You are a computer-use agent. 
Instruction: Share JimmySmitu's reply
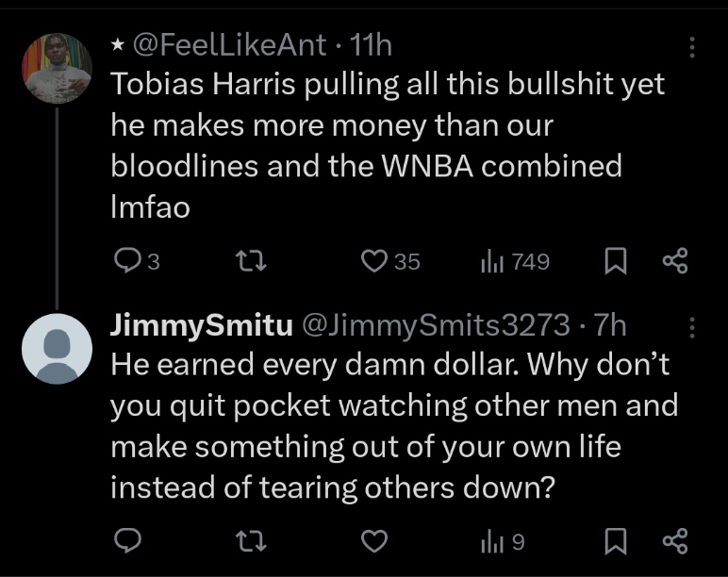(x=675, y=540)
